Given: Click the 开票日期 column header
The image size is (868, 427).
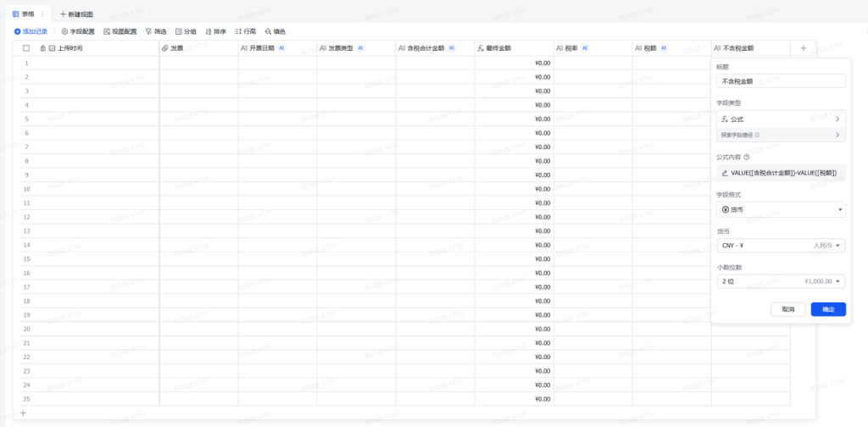Looking at the screenshot, I should point(277,48).
